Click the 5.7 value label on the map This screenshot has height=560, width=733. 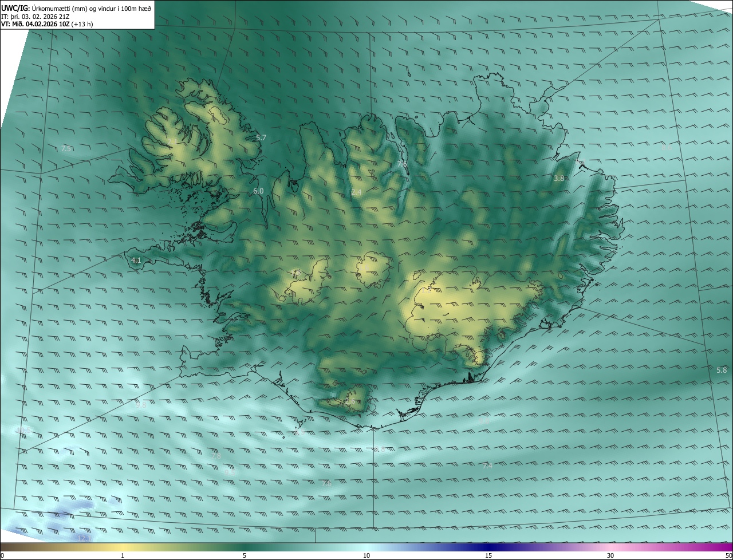coord(261,137)
